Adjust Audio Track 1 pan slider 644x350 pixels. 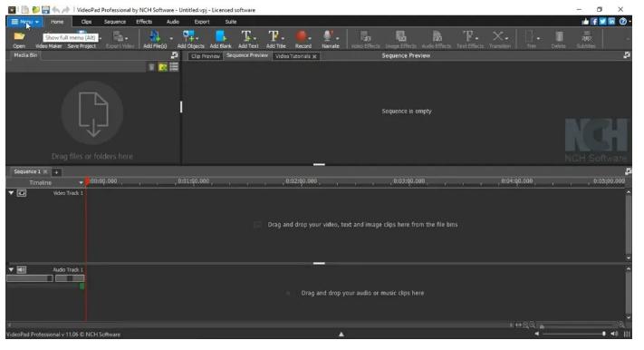point(70,278)
